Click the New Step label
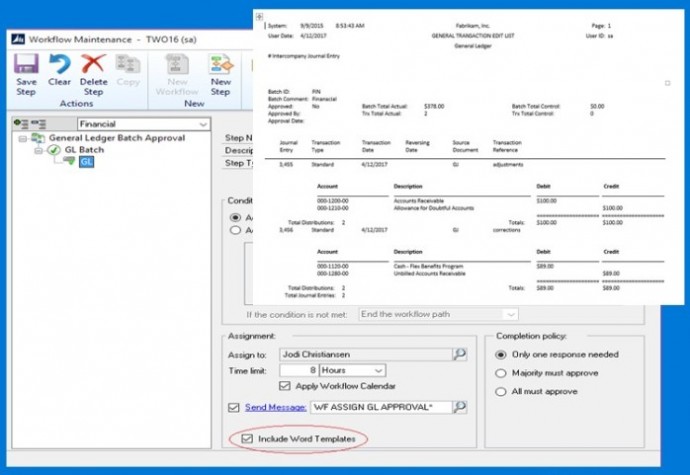 tap(220, 87)
